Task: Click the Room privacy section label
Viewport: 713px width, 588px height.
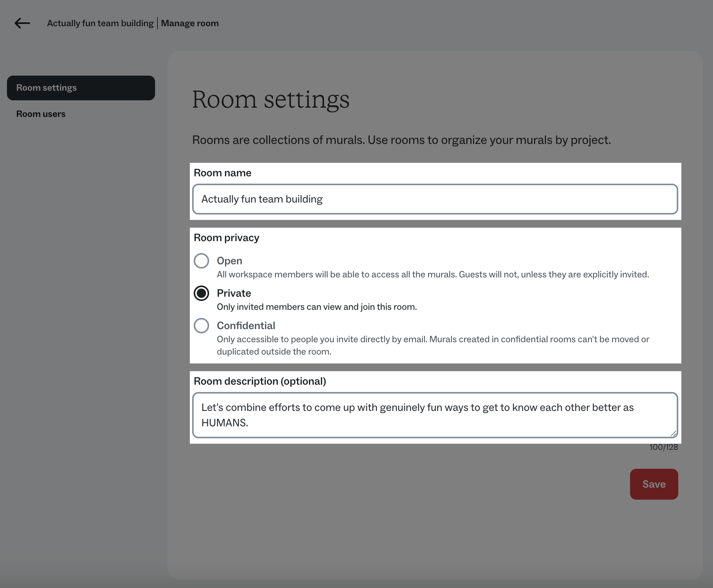Action: [226, 238]
